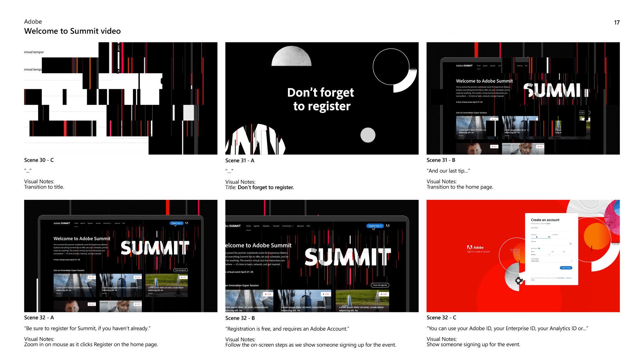The height and width of the screenshot is (362, 644).
Task: Click the Adobe logo icon in Scene 32 - A navbar
Action: click(186, 223)
